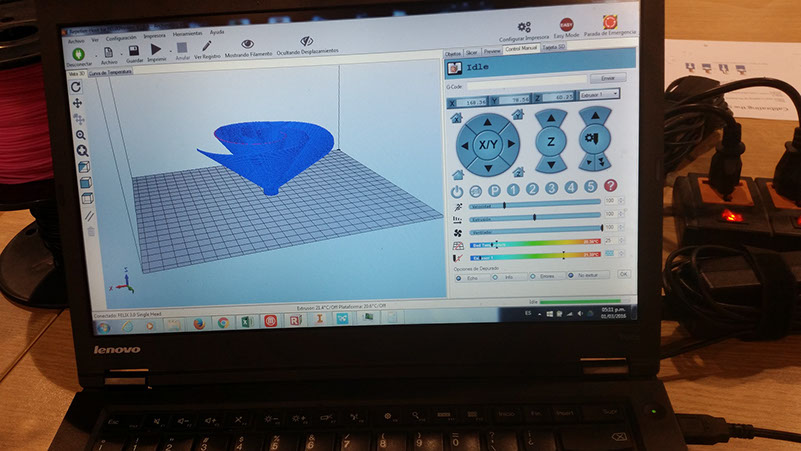Screen dimensions: 801x451
Task: Expand the dropdown arrow beside Imprimir
Action: tap(171, 52)
